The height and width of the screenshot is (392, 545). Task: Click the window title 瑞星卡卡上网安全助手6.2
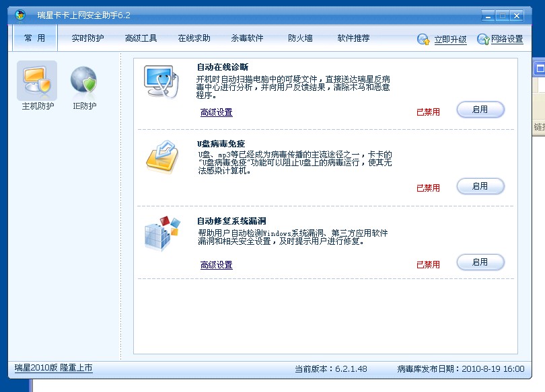83,15
